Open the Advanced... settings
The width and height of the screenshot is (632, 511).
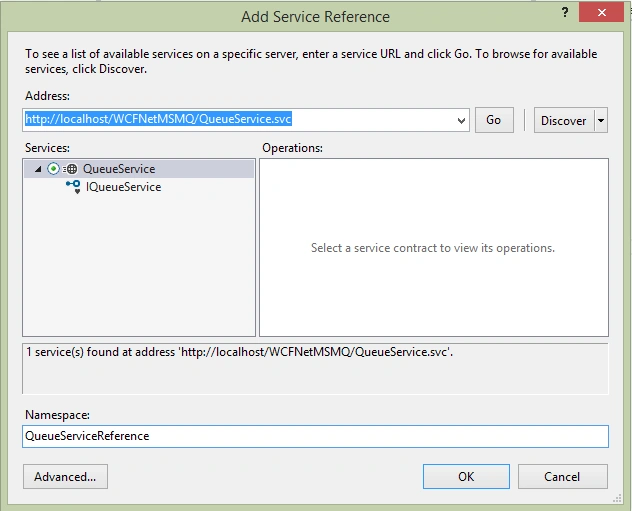click(65, 477)
